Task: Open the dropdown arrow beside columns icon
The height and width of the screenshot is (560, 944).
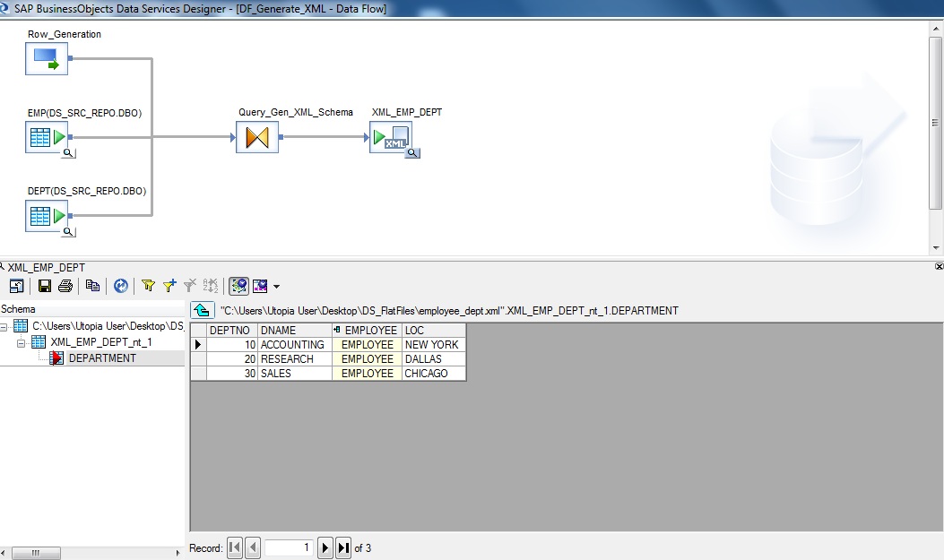Action: [x=276, y=287]
